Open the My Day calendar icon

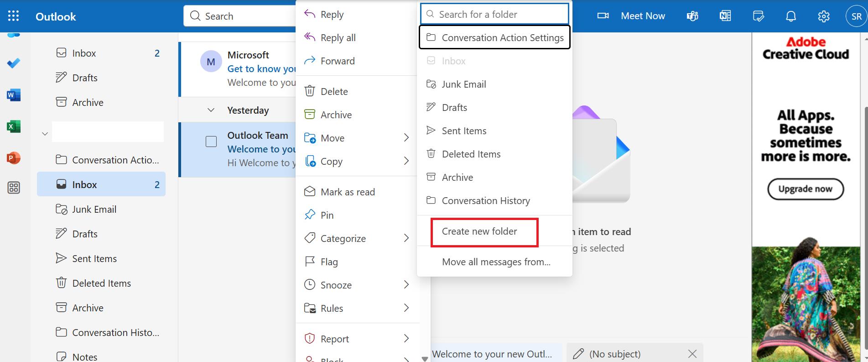(x=758, y=16)
